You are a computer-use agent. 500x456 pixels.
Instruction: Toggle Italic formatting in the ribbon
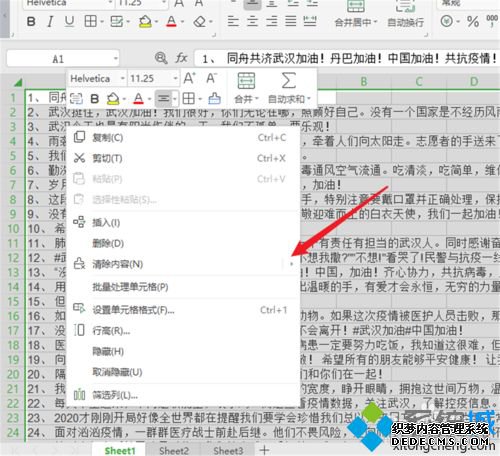click(x=50, y=22)
